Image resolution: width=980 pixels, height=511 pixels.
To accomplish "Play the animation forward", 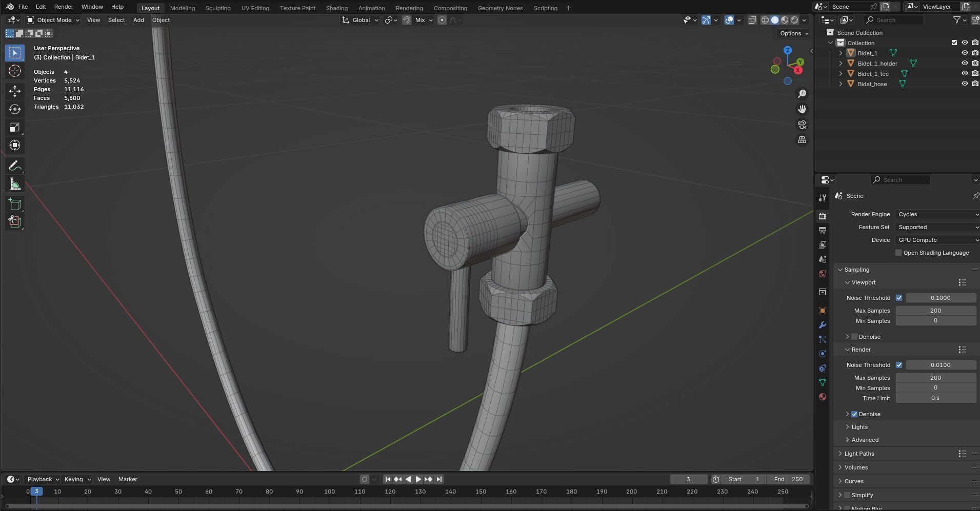I will coord(418,479).
